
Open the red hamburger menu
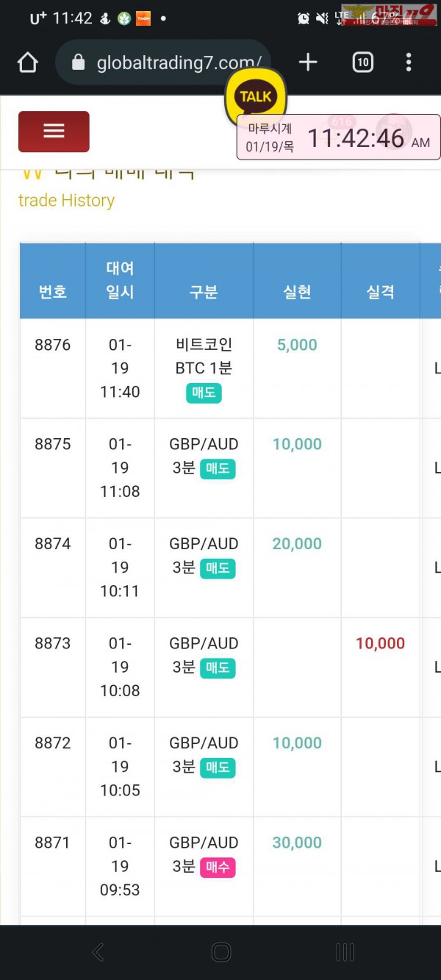(54, 132)
